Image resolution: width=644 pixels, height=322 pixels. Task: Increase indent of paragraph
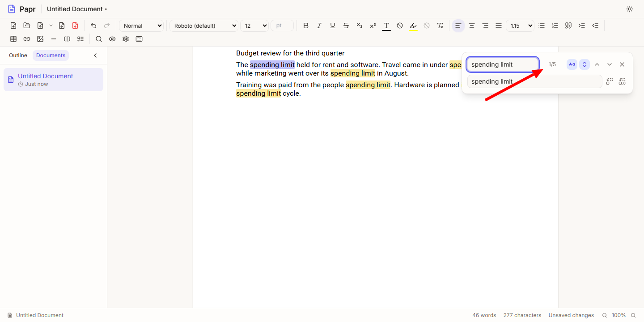click(582, 25)
